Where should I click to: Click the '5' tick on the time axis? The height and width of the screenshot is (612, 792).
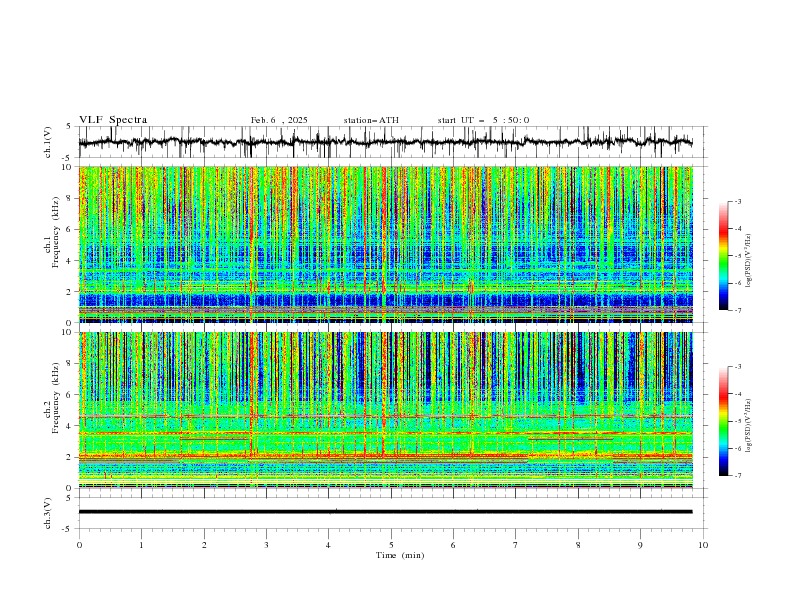click(391, 545)
